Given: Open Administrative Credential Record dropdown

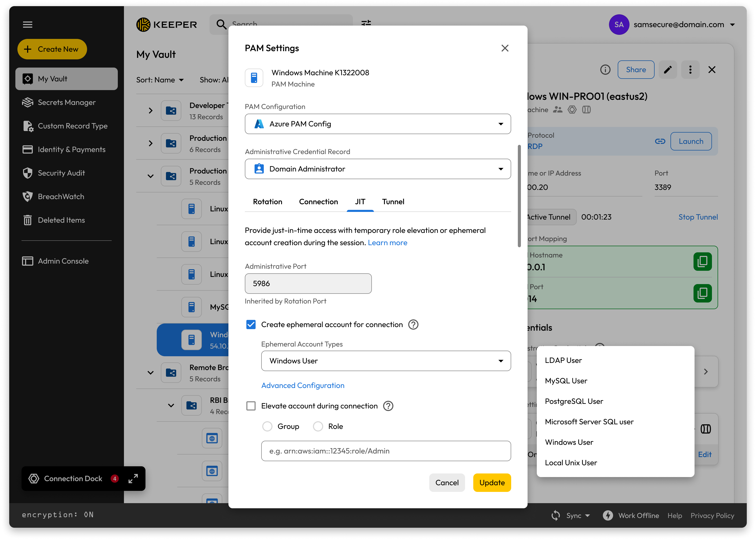Looking at the screenshot, I should [378, 169].
